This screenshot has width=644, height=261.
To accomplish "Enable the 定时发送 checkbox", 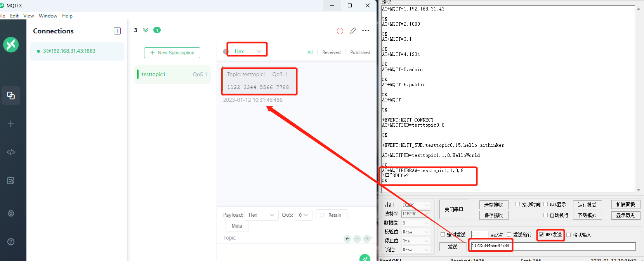I will tap(443, 235).
